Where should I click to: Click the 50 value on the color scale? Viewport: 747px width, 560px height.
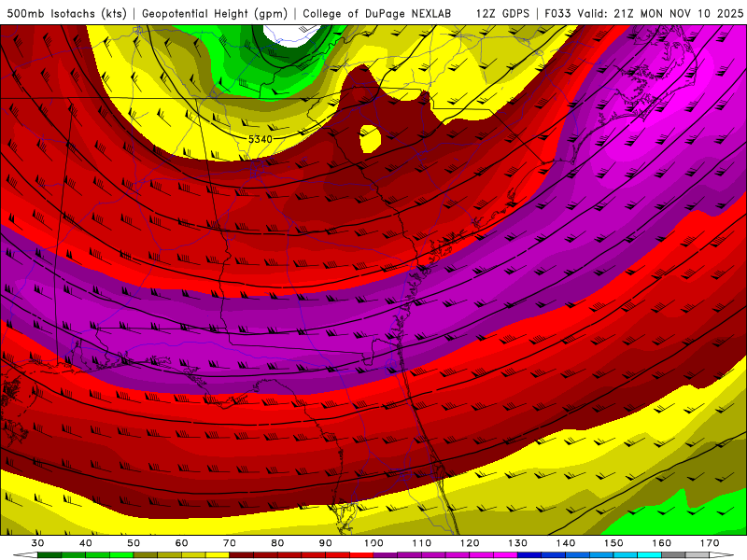[x=134, y=543]
